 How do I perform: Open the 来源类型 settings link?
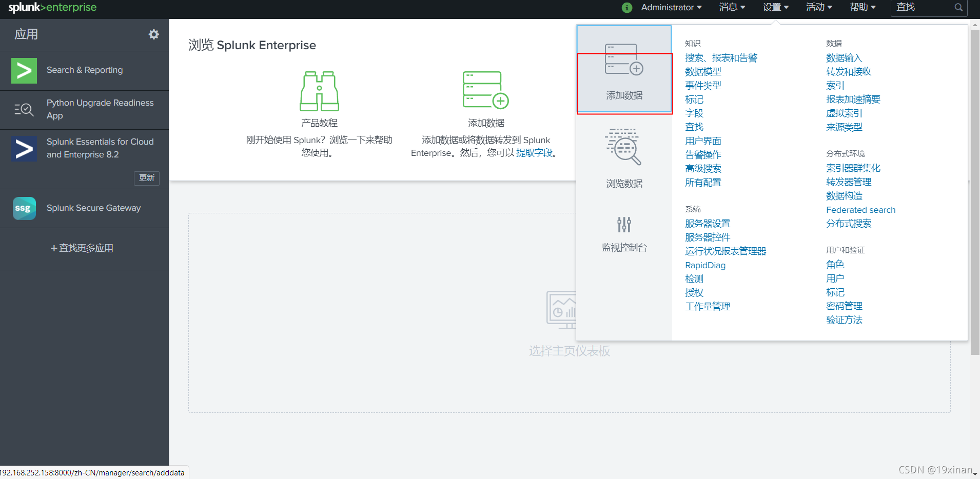[x=844, y=127]
